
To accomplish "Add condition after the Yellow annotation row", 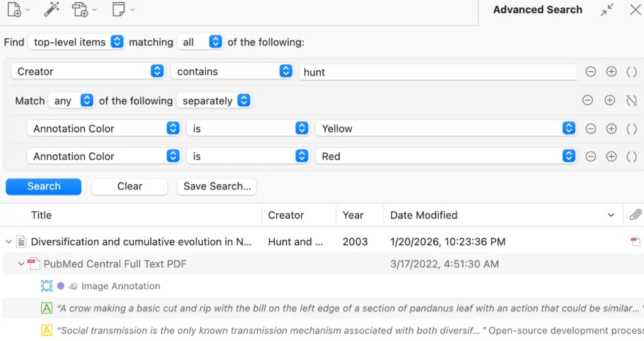I will click(611, 128).
